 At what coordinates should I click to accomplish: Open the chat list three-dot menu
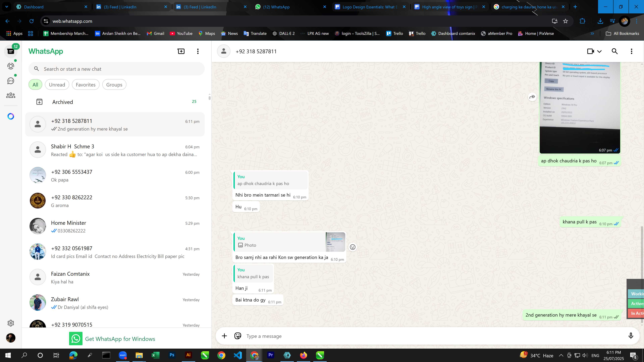(x=198, y=51)
